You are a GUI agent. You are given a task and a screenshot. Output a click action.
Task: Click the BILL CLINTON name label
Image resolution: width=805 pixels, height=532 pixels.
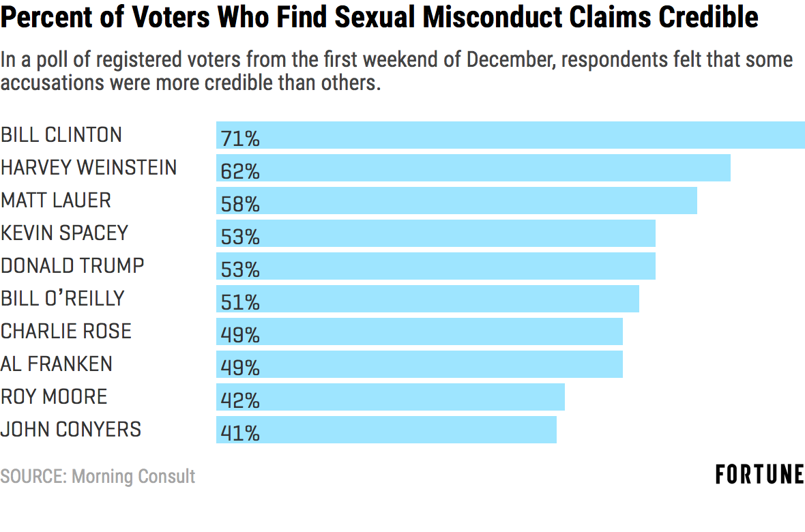pyautogui.click(x=61, y=134)
